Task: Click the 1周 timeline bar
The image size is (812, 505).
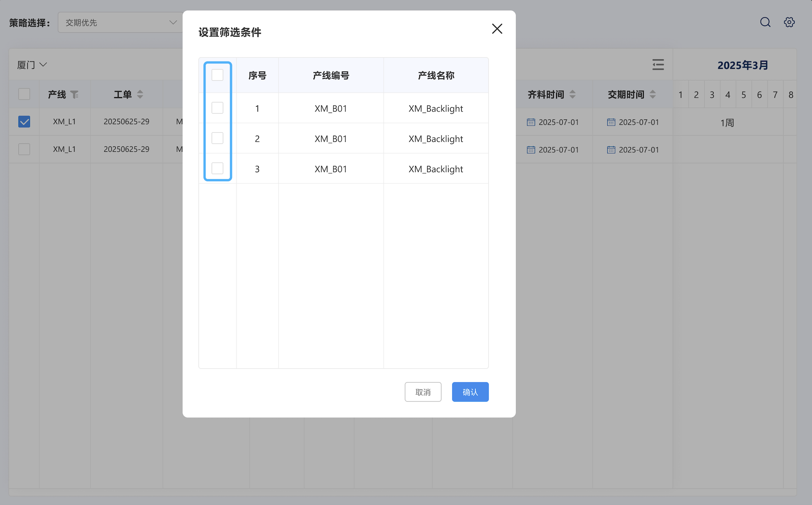Action: tap(727, 123)
